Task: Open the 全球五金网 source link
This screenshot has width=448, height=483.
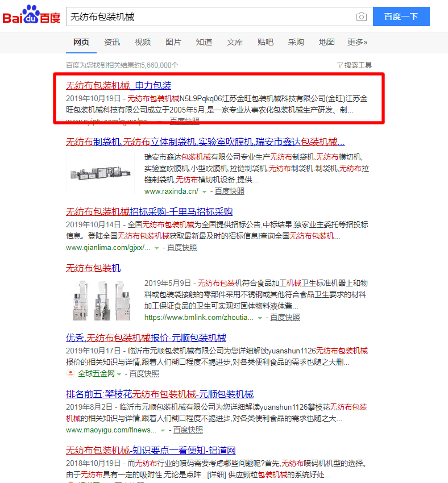Action: [x=96, y=374]
